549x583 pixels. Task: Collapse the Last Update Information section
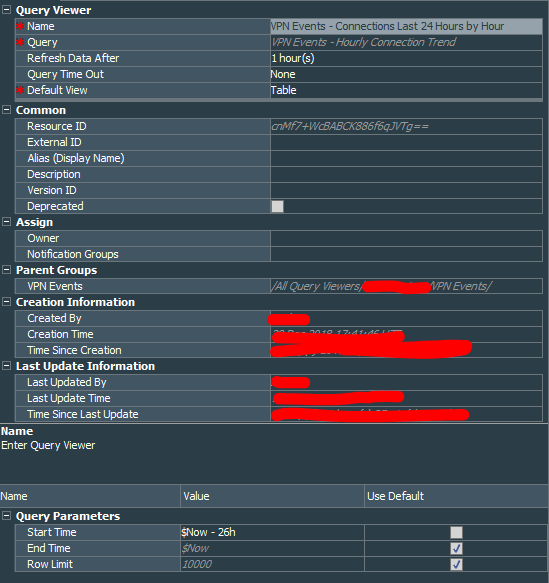click(6, 366)
